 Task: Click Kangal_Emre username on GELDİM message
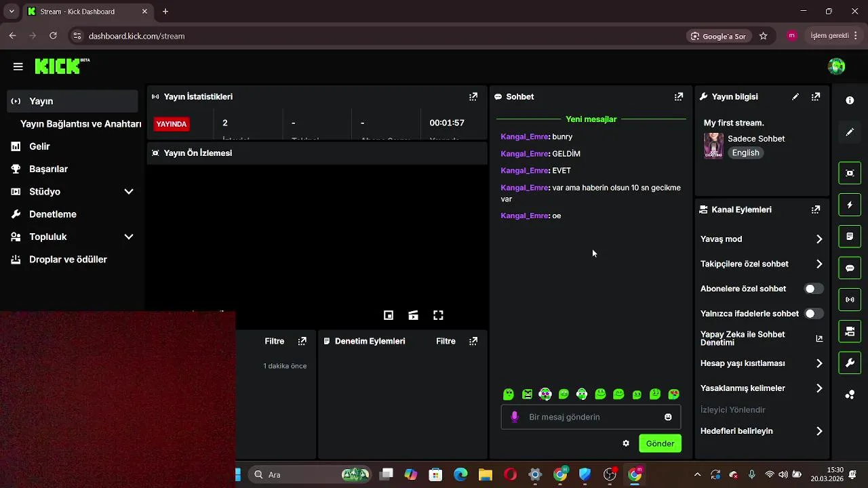point(524,154)
